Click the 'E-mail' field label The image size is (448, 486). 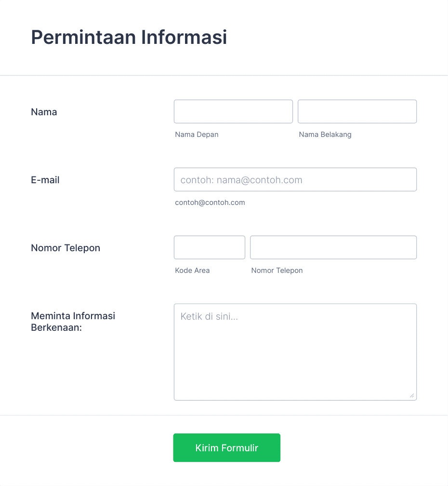(x=45, y=180)
